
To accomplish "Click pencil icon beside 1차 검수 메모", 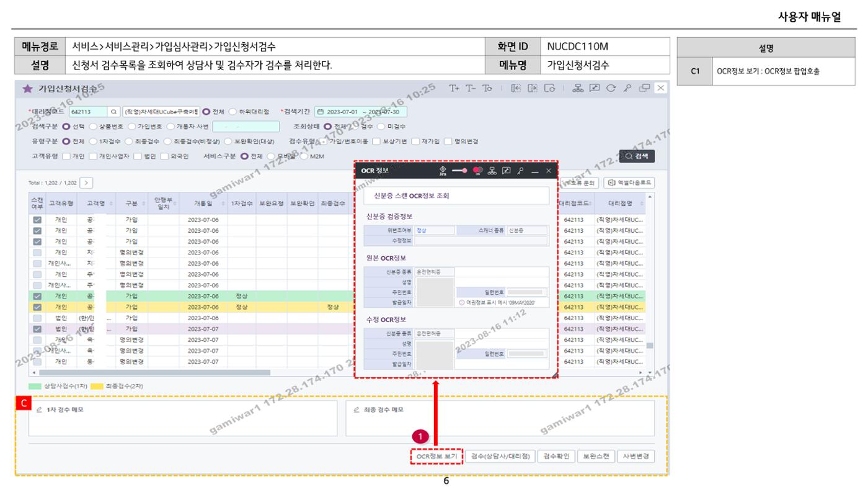I will pyautogui.click(x=40, y=410).
